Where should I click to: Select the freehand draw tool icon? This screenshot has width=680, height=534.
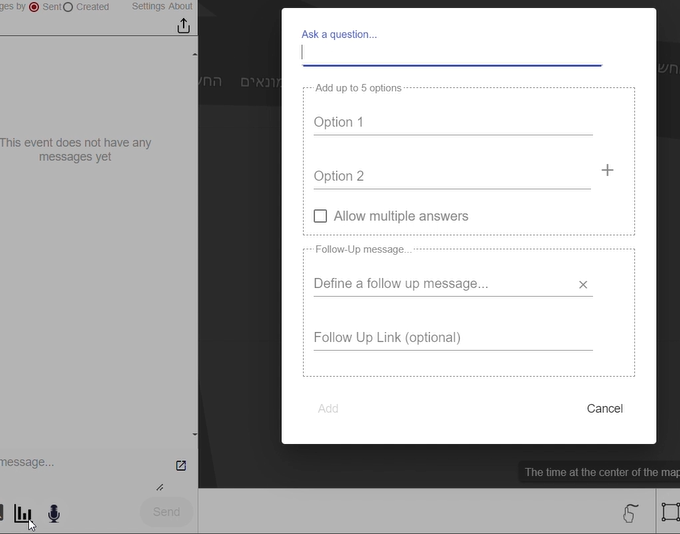631,513
